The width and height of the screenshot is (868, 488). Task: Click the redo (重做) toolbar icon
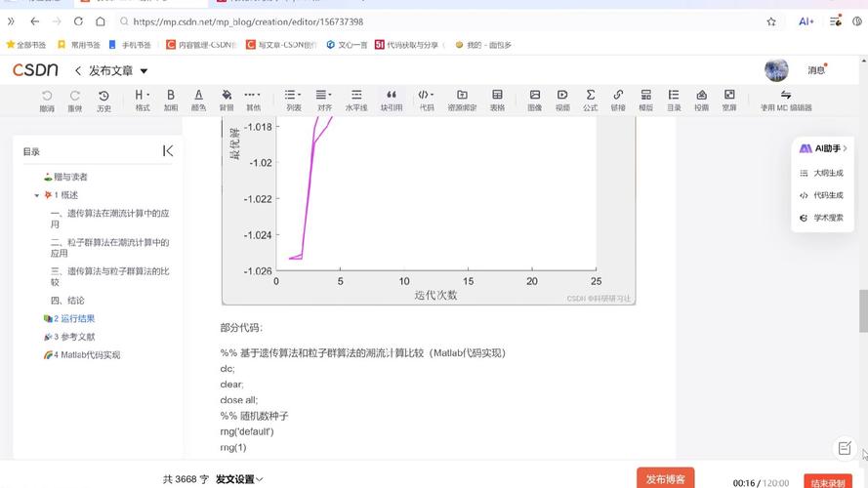coord(75,101)
